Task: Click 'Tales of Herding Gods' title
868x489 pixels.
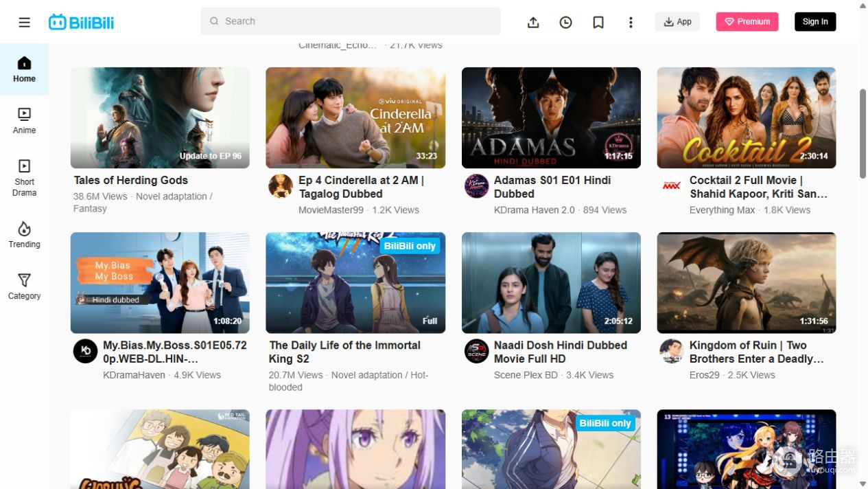Action: click(x=131, y=180)
